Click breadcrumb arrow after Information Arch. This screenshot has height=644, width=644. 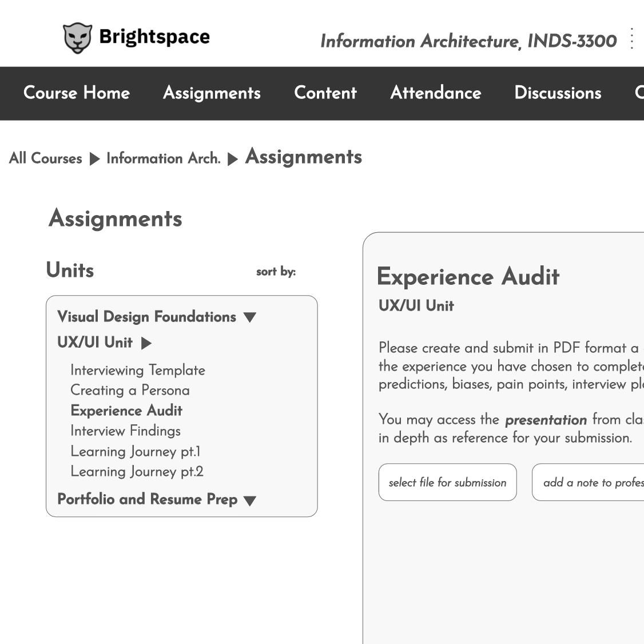[232, 159]
